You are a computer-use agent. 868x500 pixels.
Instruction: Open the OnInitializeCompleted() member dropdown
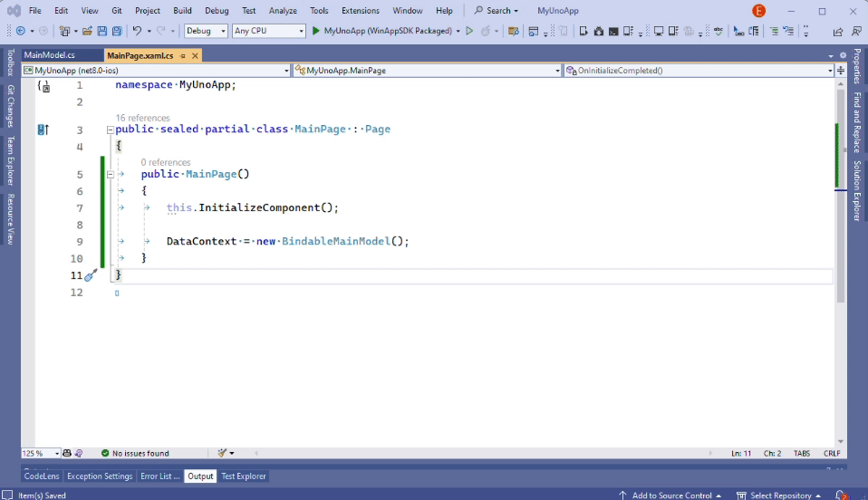point(699,71)
